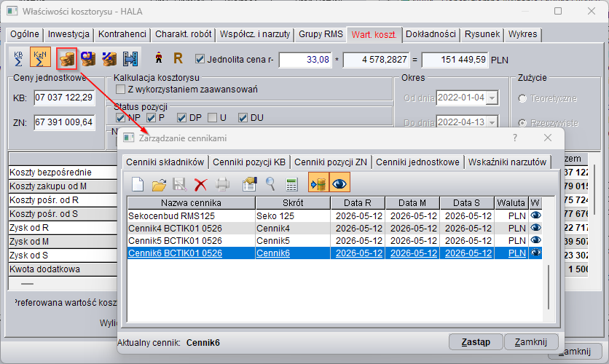Check the U status checkbox

[212, 118]
